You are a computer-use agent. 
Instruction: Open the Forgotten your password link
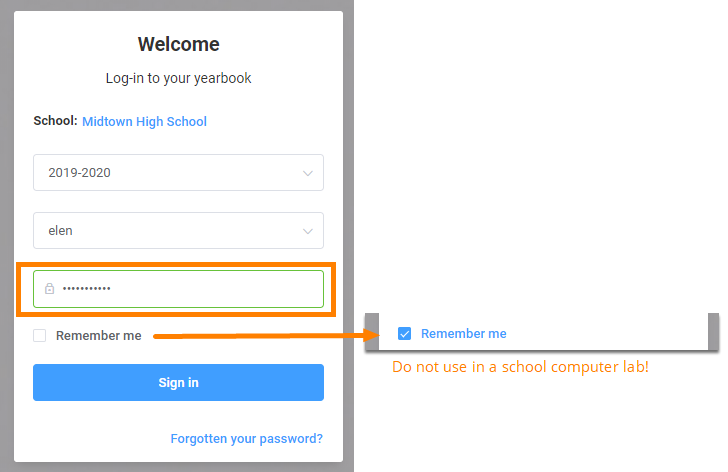pyautogui.click(x=246, y=438)
